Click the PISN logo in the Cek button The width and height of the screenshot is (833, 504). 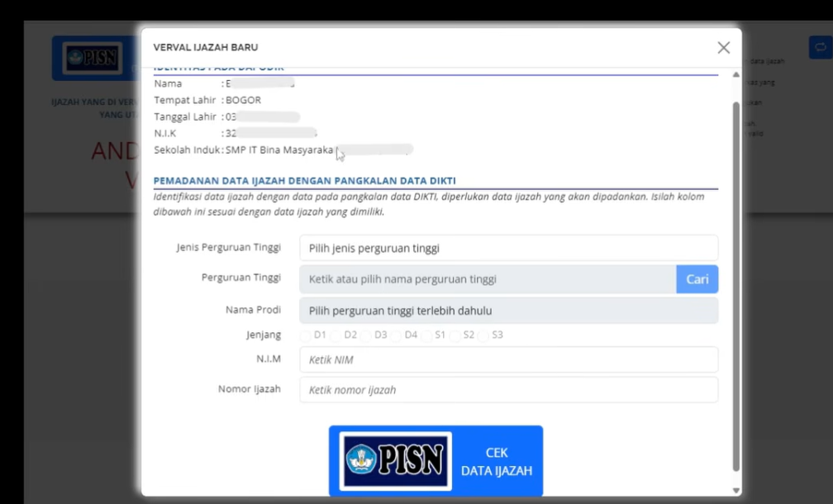(395, 460)
